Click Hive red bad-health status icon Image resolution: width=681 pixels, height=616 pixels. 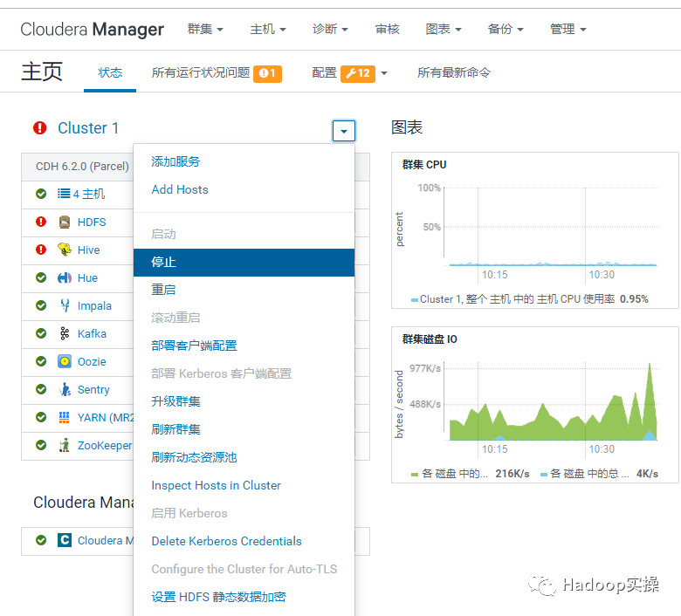click(x=41, y=250)
